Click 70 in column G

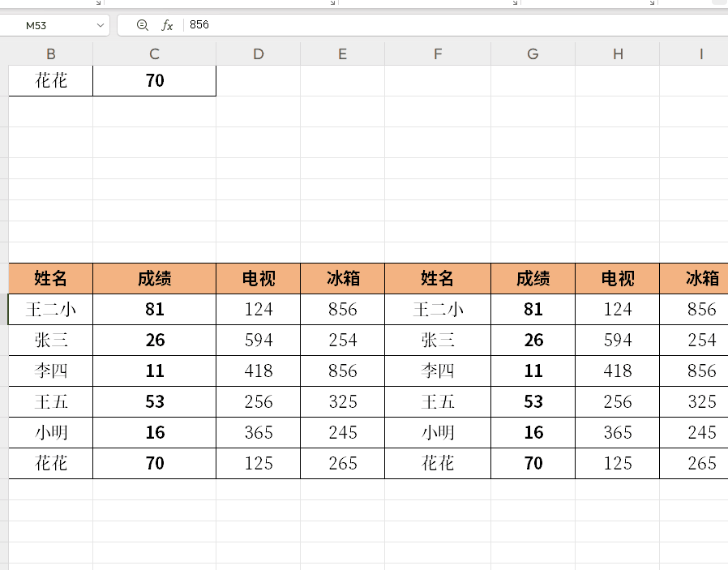tap(533, 463)
